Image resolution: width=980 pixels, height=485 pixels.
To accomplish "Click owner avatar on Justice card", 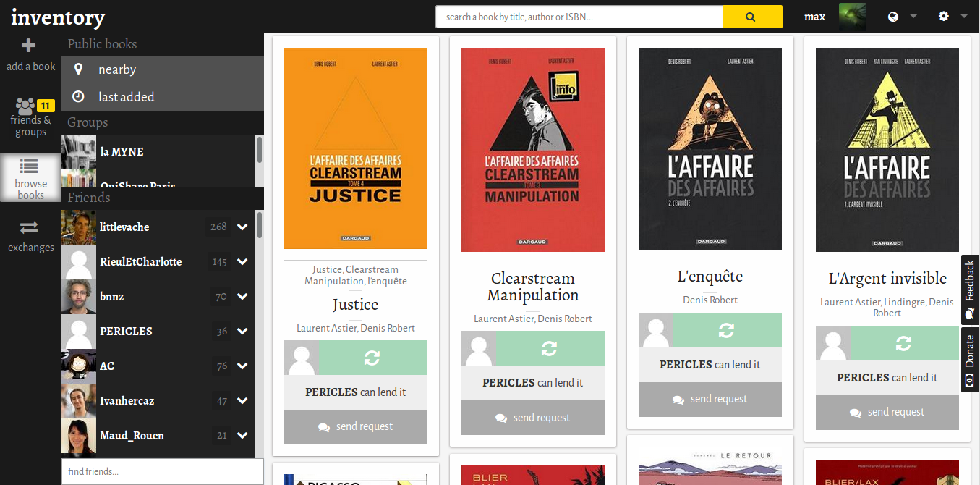I will pyautogui.click(x=302, y=358).
